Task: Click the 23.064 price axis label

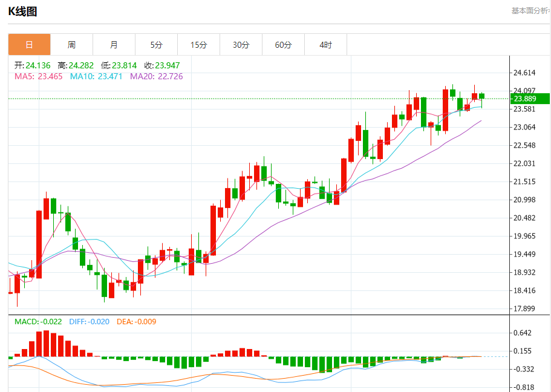Action: 524,127
